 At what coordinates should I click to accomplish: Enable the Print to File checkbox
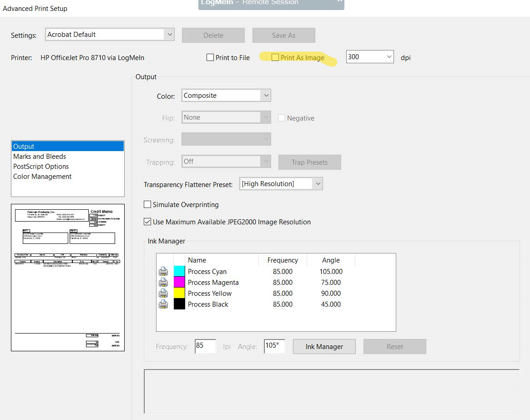[210, 57]
